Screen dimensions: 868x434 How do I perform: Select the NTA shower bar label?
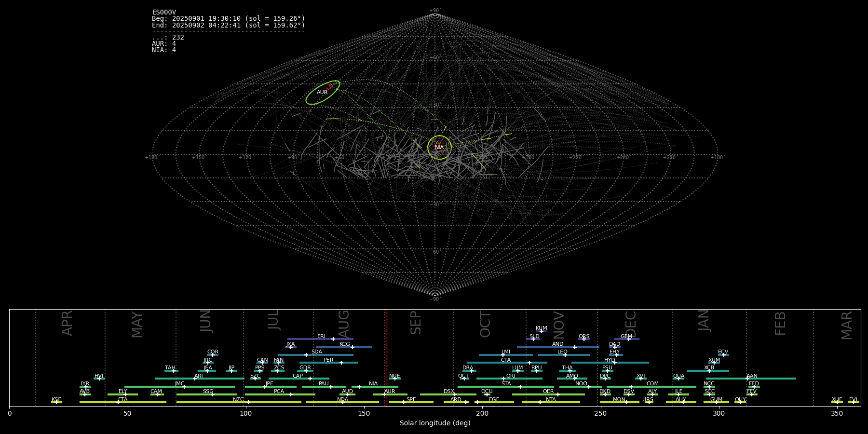point(551,400)
